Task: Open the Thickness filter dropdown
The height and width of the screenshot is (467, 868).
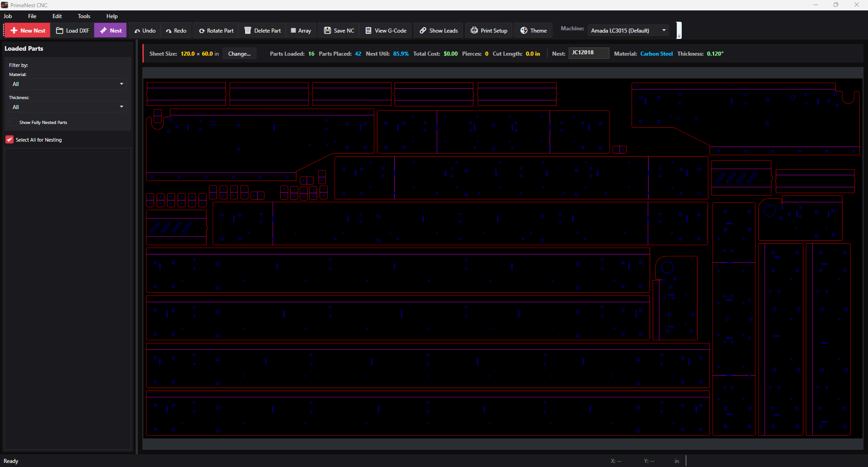Action: 68,107
